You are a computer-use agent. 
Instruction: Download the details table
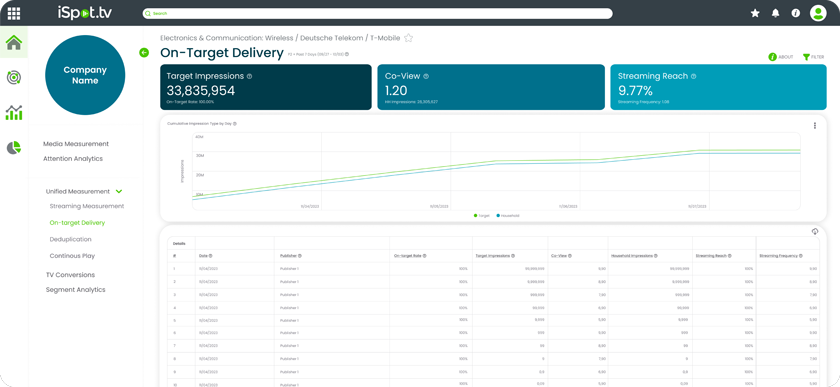pos(815,231)
